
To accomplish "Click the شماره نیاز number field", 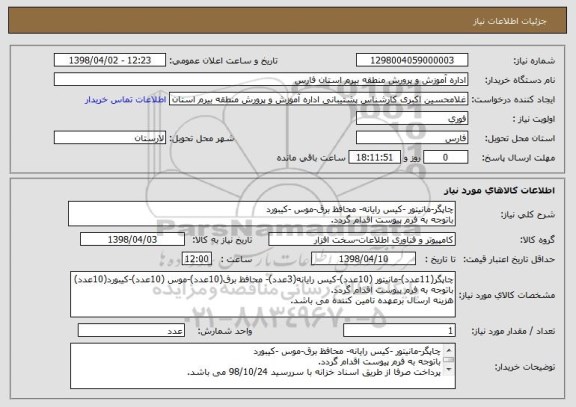I will (412, 60).
